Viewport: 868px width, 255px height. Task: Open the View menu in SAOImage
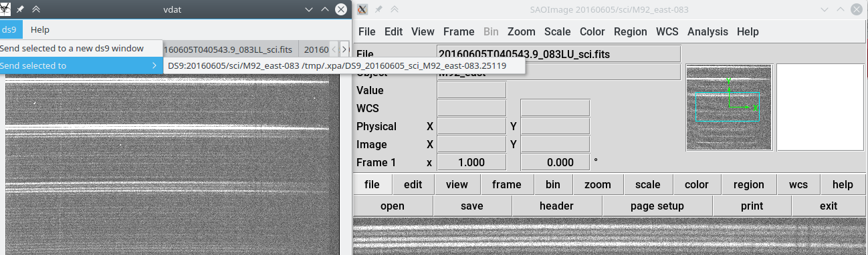[x=423, y=31]
